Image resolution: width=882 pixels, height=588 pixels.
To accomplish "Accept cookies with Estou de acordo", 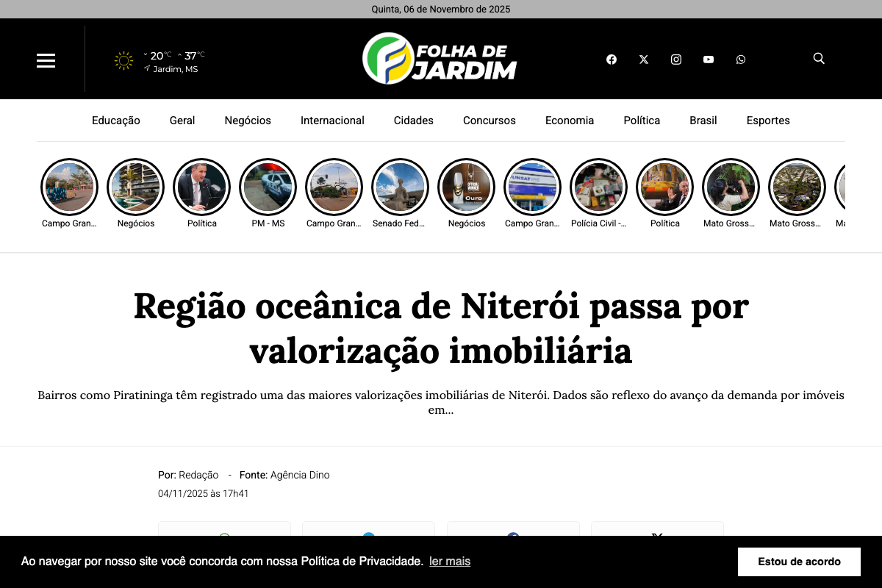I will (799, 562).
